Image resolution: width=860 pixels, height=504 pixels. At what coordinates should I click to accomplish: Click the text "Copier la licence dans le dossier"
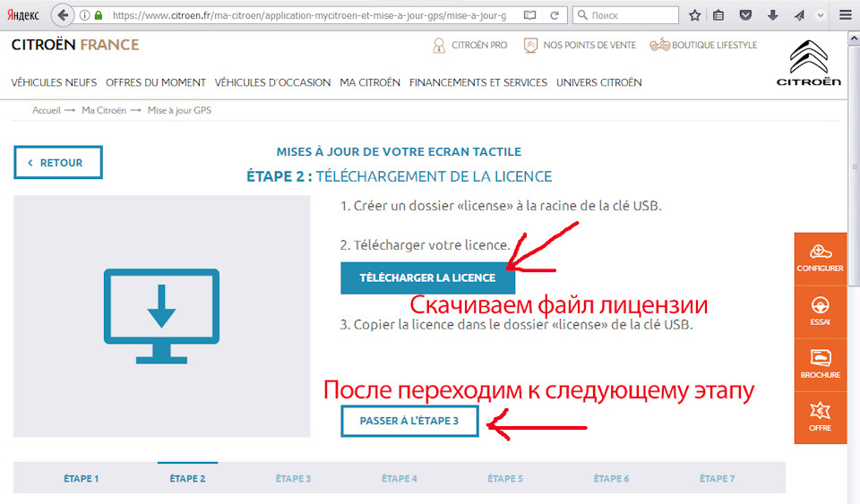451,324
